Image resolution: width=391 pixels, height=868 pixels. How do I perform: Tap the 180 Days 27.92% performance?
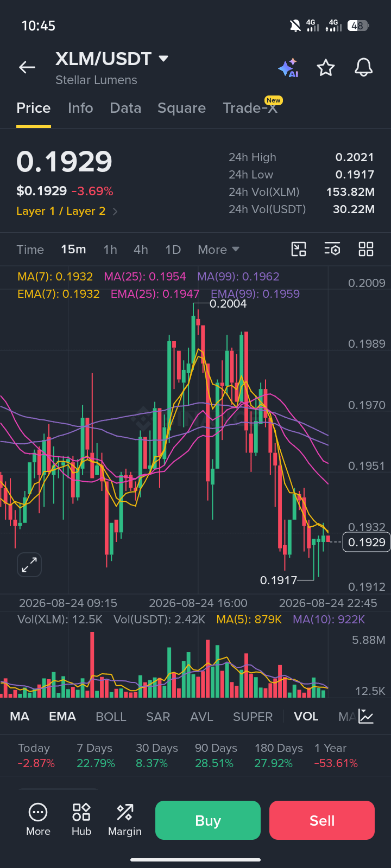[x=279, y=756]
